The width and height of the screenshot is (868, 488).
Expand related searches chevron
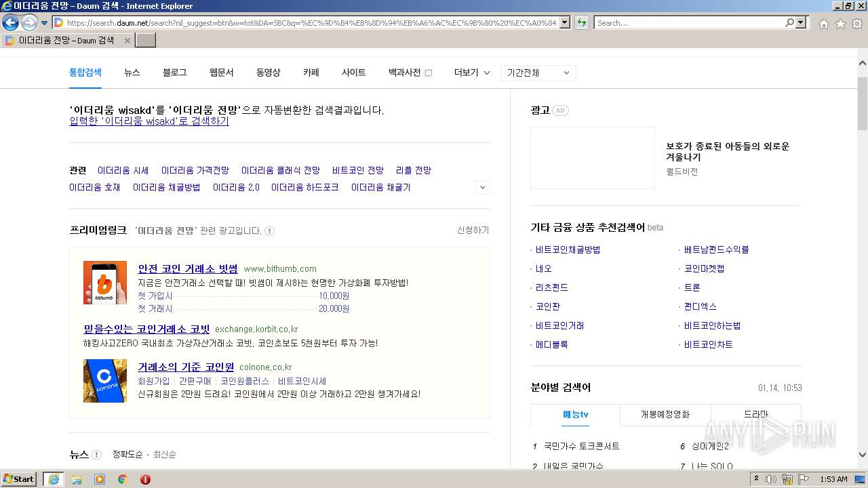pos(482,188)
